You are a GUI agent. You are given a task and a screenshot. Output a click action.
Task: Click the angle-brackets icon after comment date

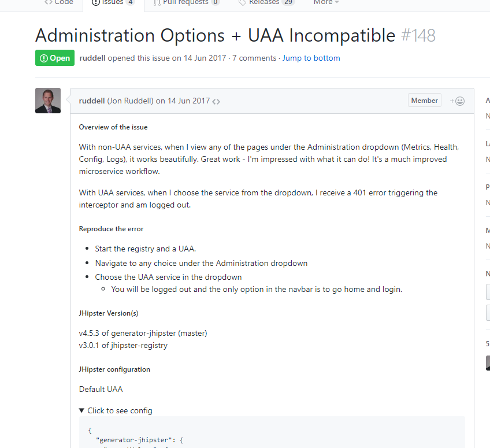point(216,101)
